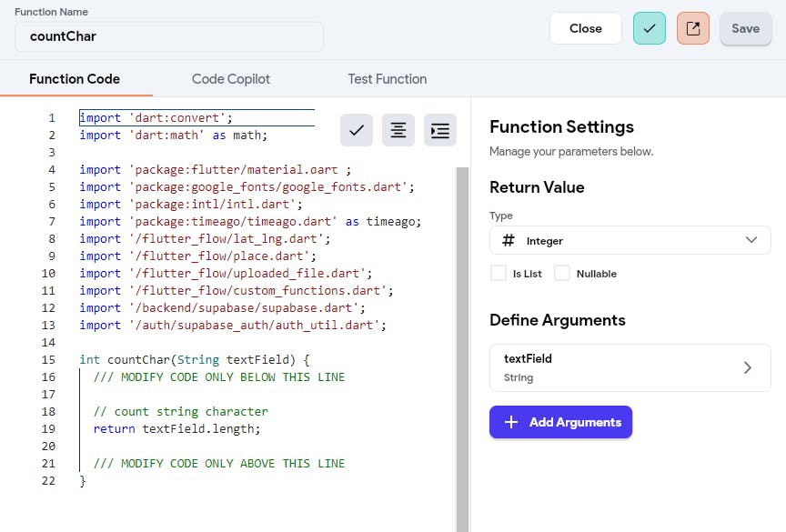Viewport: 786px width, 532px height.
Task: Click the Add Arguments button
Action: coord(560,422)
